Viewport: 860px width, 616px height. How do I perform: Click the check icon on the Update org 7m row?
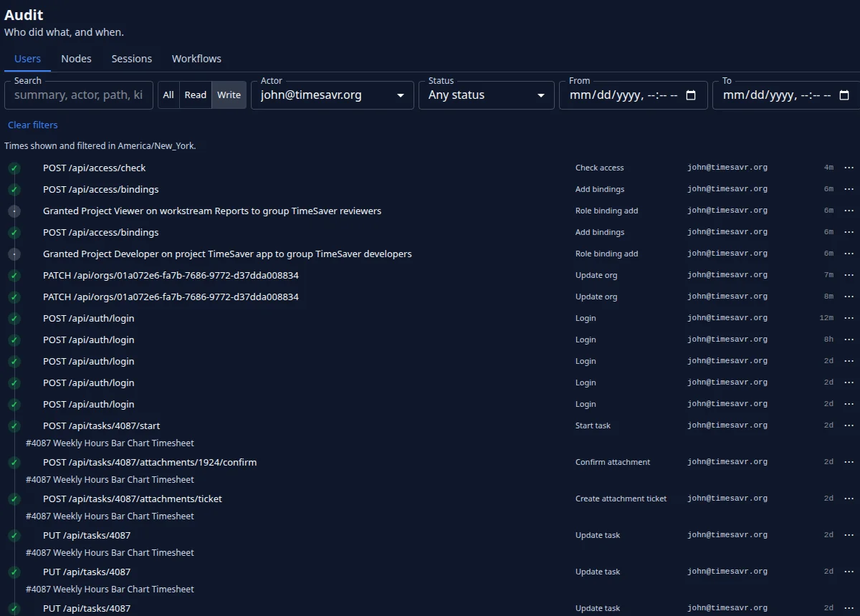[14, 275]
